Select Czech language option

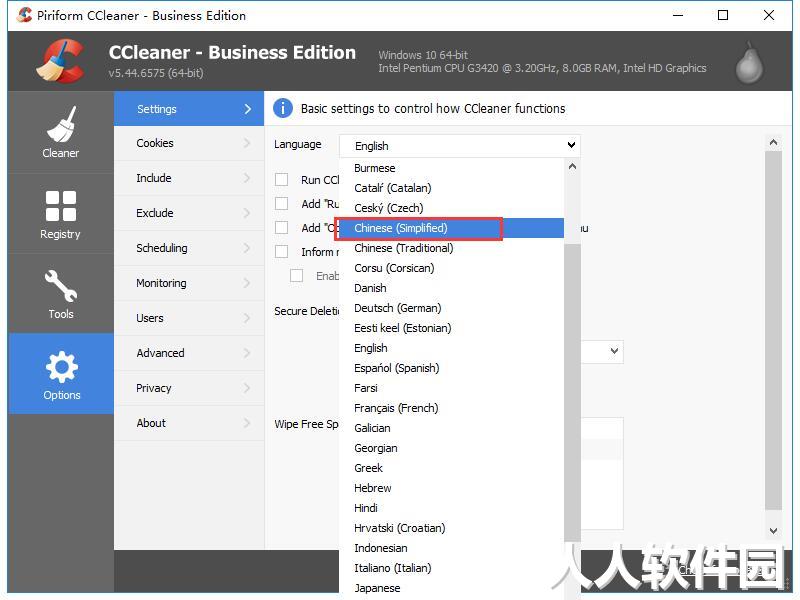pos(452,208)
